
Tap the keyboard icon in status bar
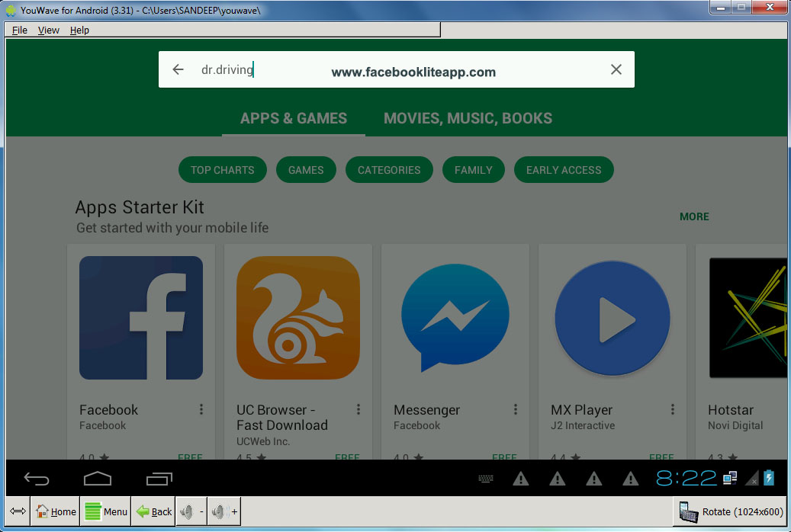point(486,479)
